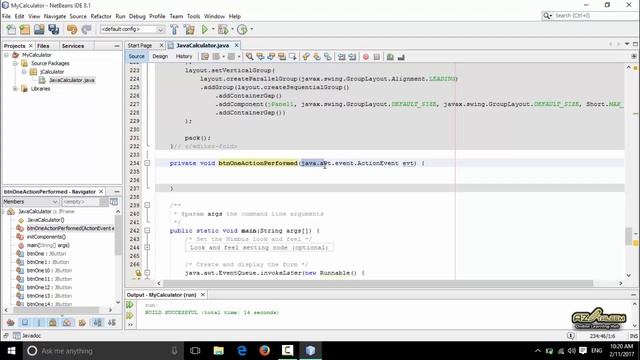The width and height of the screenshot is (640, 360).
Task: Collapse the MyCalculator project node
Action: (x=6, y=55)
